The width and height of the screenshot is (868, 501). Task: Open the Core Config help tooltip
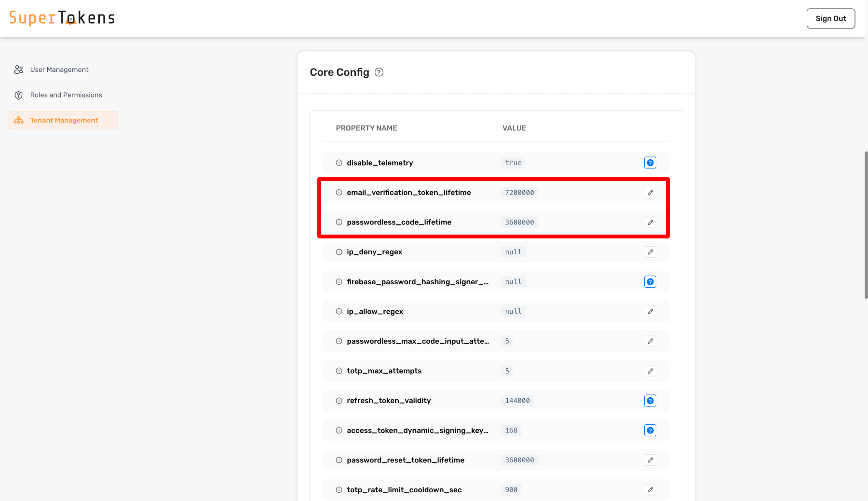click(379, 72)
